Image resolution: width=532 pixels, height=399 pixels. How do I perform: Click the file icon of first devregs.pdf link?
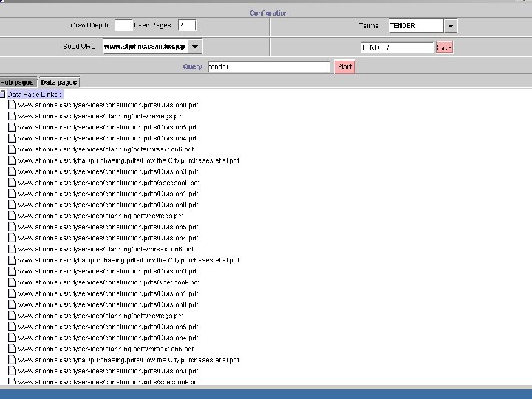click(x=12, y=116)
